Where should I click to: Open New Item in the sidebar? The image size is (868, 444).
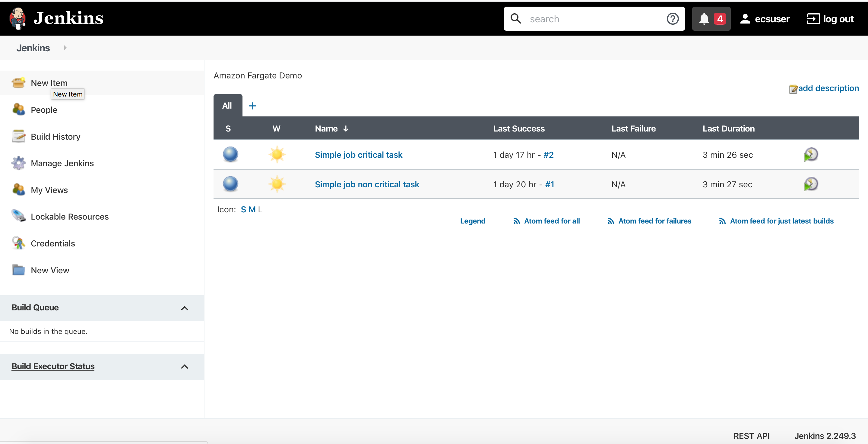[x=49, y=83]
